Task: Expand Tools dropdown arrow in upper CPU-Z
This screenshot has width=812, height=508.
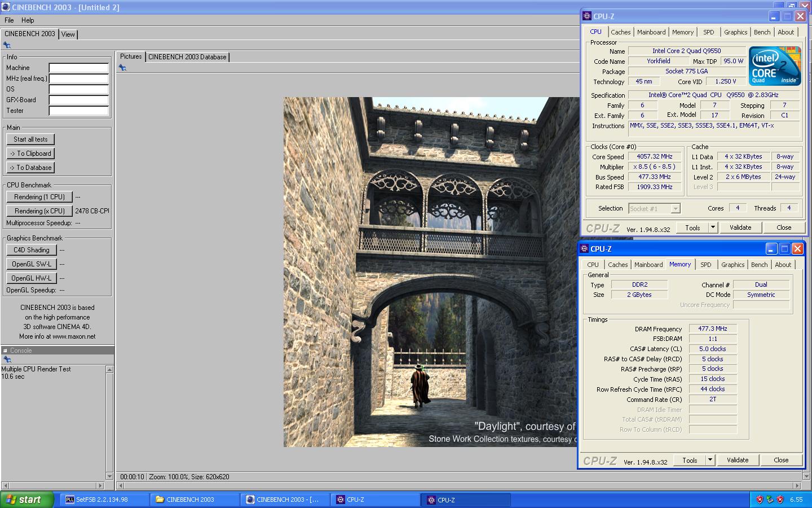Action: [x=713, y=227]
